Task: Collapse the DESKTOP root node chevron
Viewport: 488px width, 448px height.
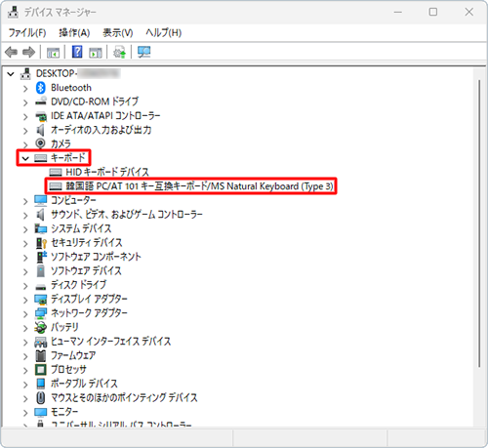Action: pos(11,74)
